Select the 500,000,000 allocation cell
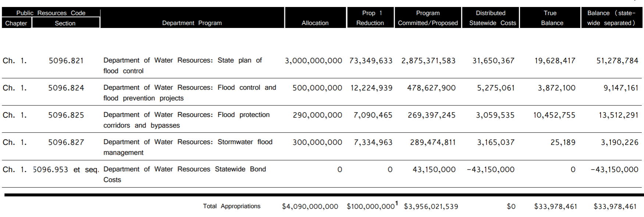644x217 pixels. 317,88
